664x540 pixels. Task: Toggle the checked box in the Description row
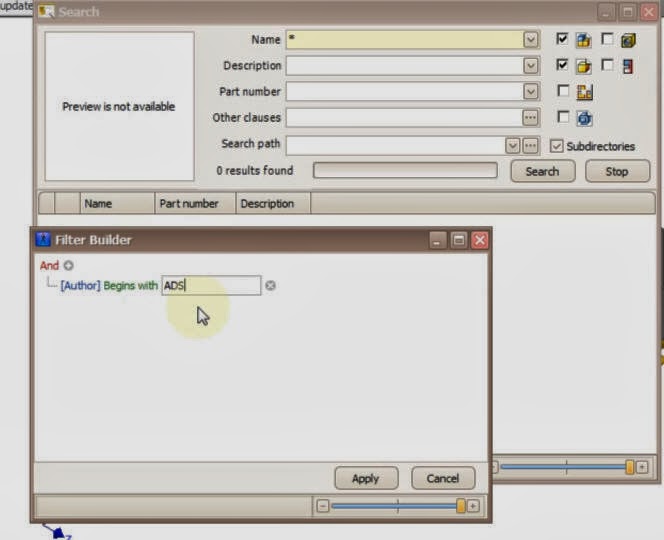(x=562, y=65)
